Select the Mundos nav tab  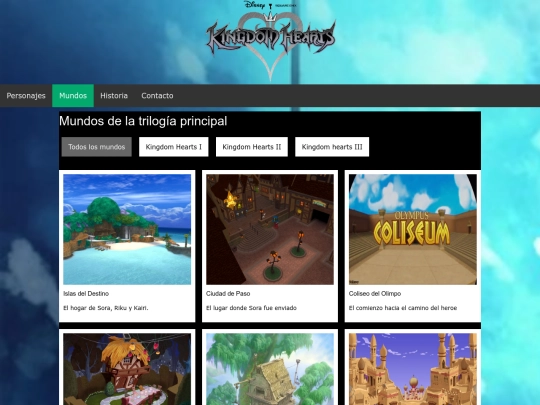coord(73,96)
